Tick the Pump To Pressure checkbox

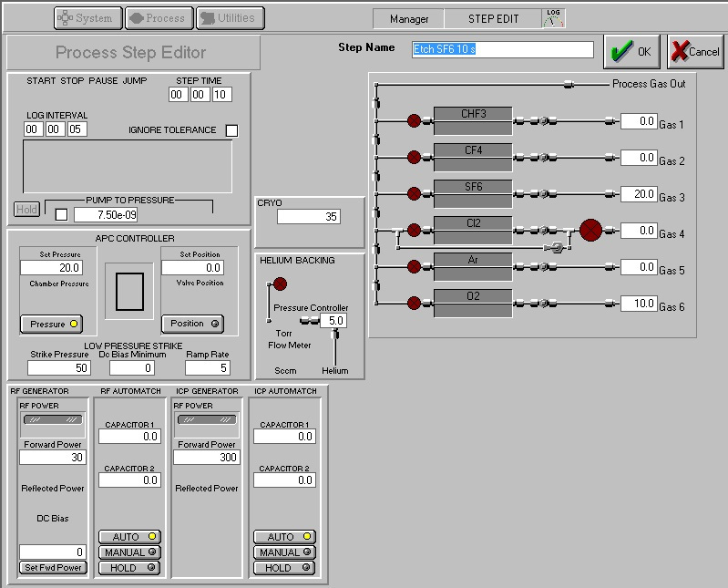pyautogui.click(x=61, y=214)
